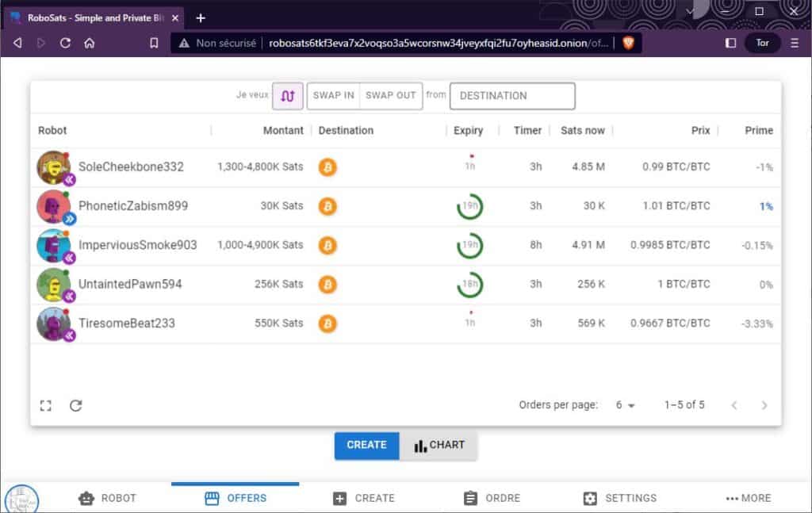Image resolution: width=812 pixels, height=513 pixels.
Task: Click the Bitcoin icon in TiresomeBeat233 row
Action: (327, 323)
